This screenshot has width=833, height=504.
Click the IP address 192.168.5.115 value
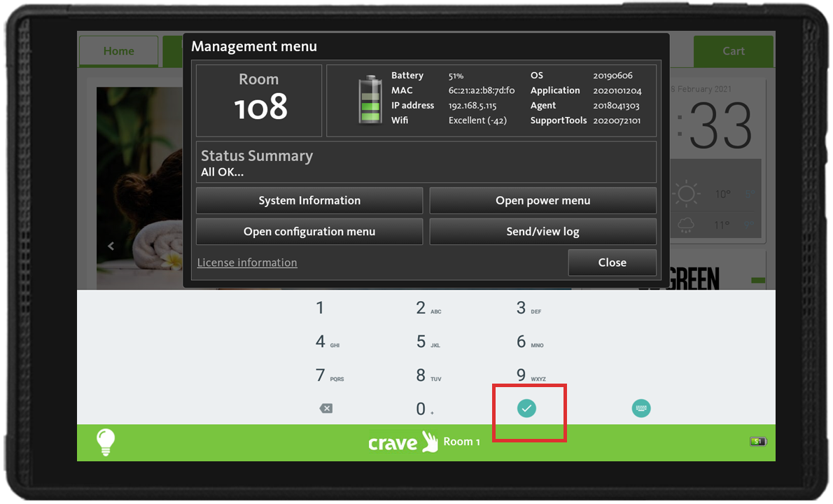472,105
